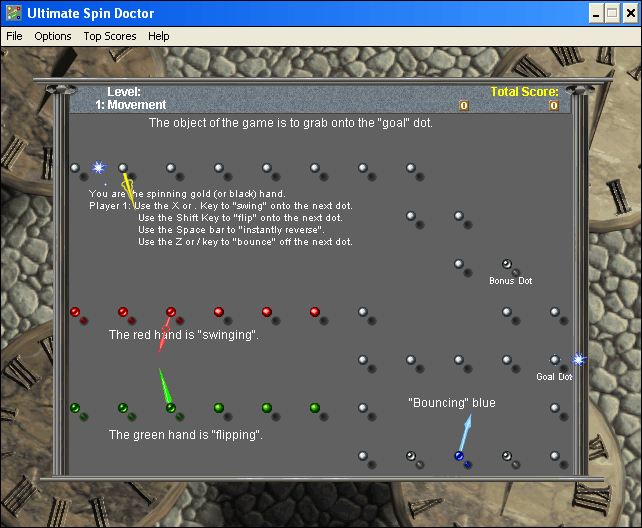642x528 pixels.
Task: Click the blue striped bouncing dot
Action: click(459, 456)
